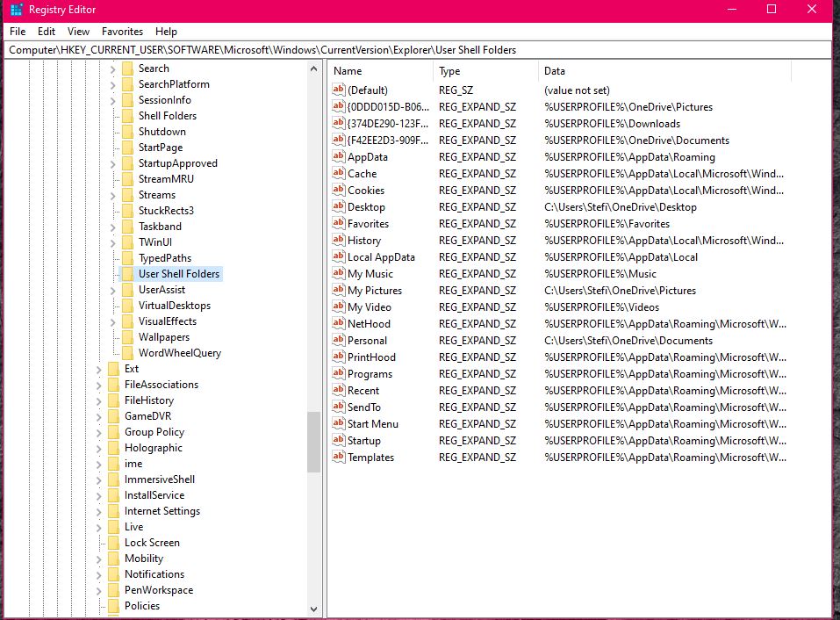Expand the SearchPlatform key
This screenshot has height=620, width=840.
(x=112, y=84)
